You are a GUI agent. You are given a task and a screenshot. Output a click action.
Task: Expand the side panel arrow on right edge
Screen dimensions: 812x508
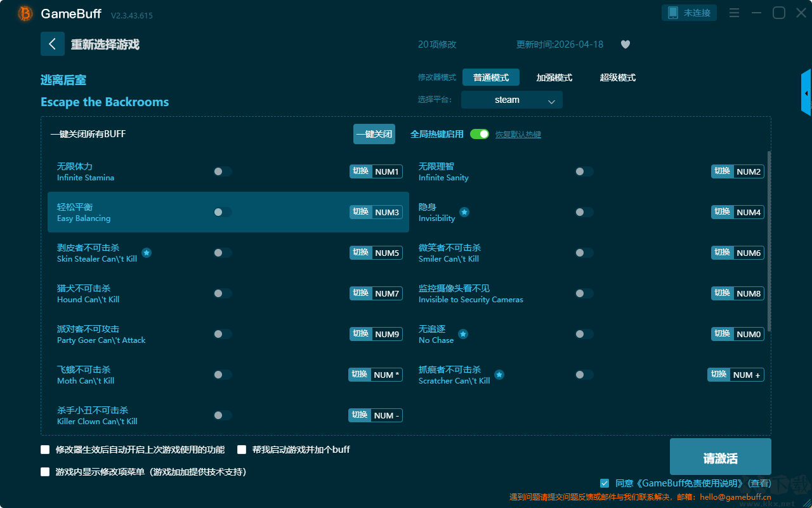pos(806,93)
